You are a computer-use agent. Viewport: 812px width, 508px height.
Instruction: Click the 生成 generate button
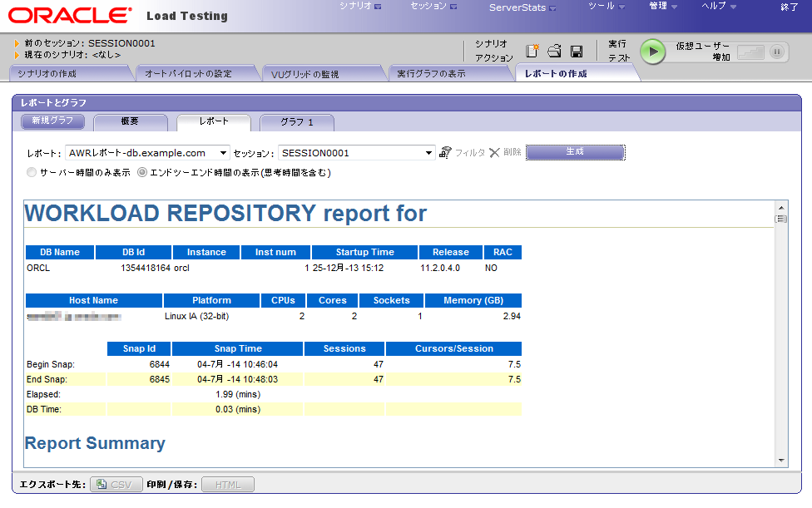[575, 152]
